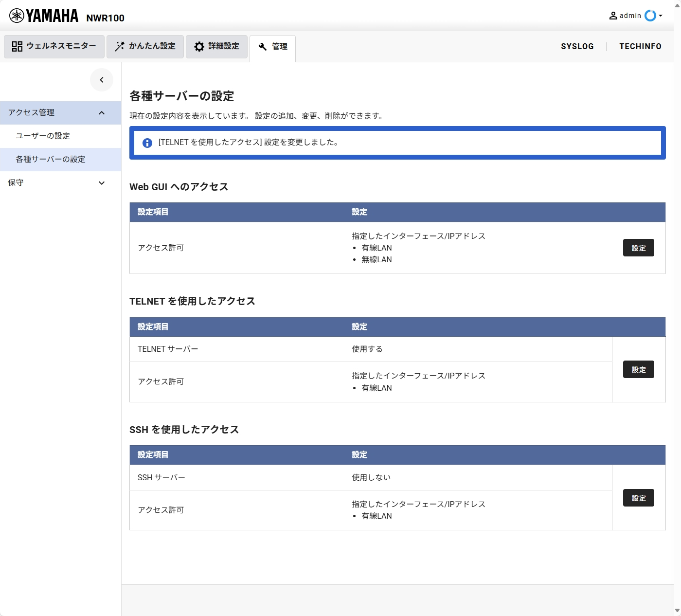
Task: Select ユーザーの設定 in the sidebar
Action: click(x=42, y=136)
